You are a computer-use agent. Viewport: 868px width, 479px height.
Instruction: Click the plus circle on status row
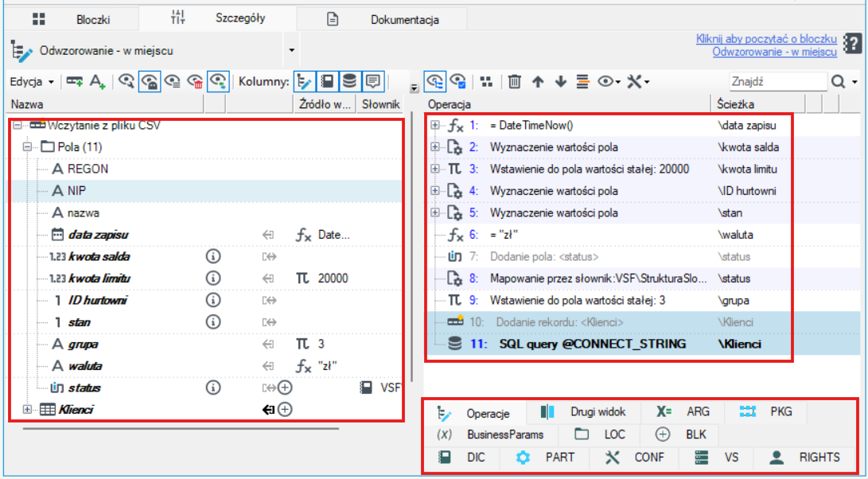285,387
